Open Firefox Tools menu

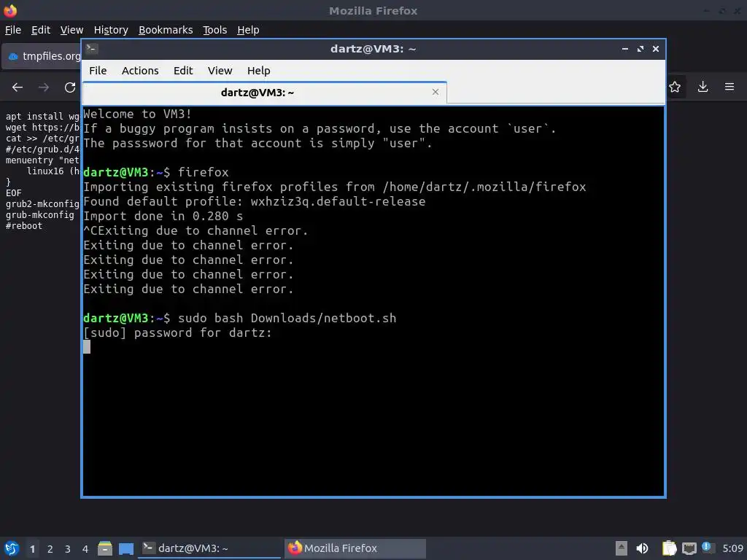pos(215,30)
